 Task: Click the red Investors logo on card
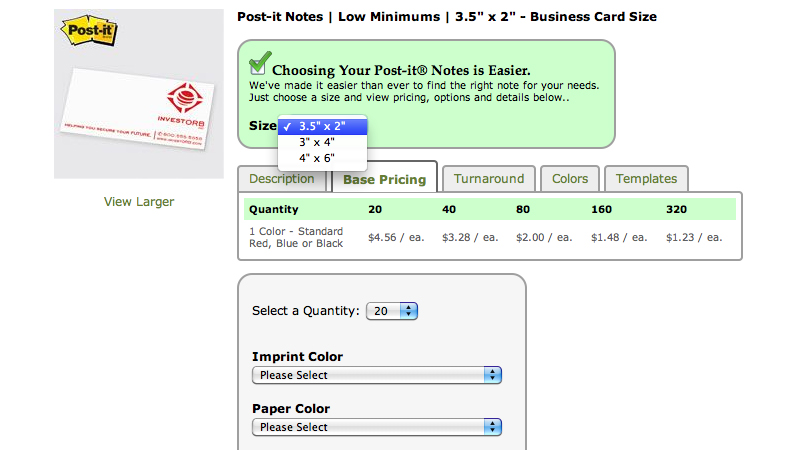point(184,100)
